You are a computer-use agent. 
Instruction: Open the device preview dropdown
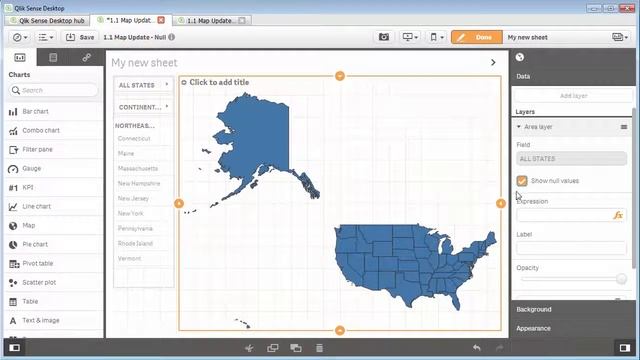[x=436, y=37]
